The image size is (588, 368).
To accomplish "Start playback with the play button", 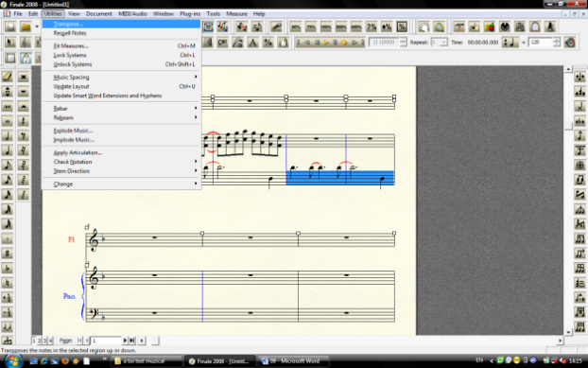I will tap(326, 43).
